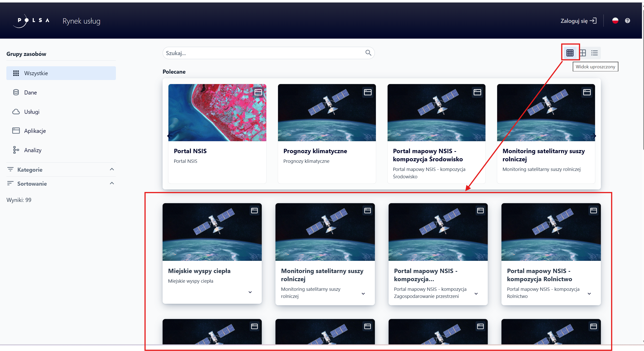The height and width of the screenshot is (351, 644).
Task: Click Zaloguj się login button
Action: coord(578,21)
